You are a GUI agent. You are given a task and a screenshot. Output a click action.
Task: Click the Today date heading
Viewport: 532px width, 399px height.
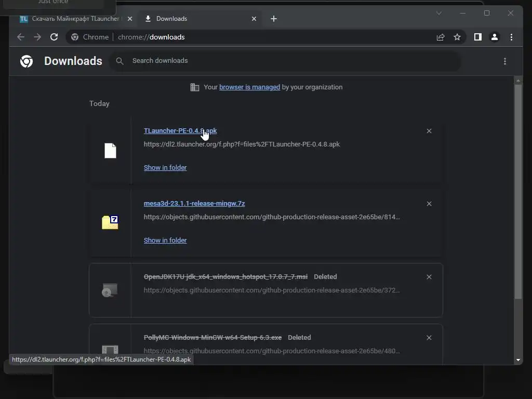[x=99, y=103]
